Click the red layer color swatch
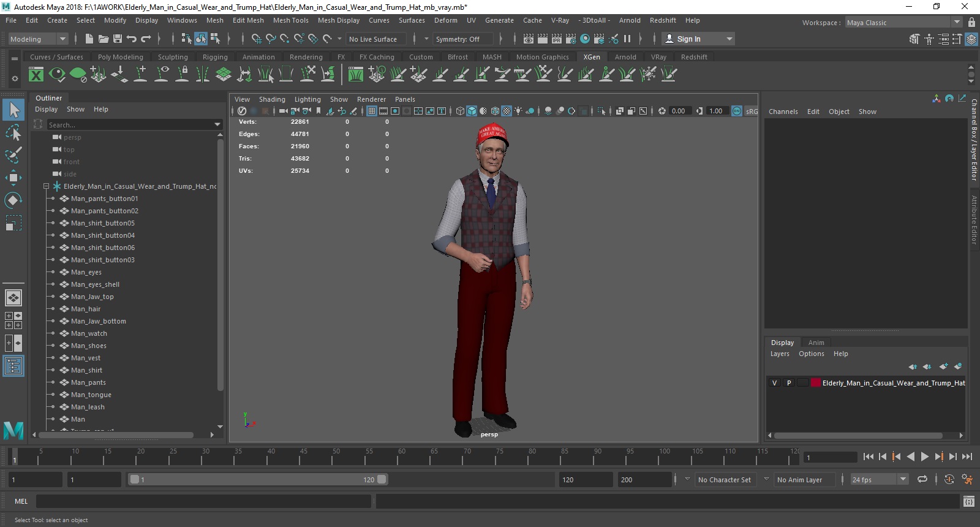 click(816, 383)
